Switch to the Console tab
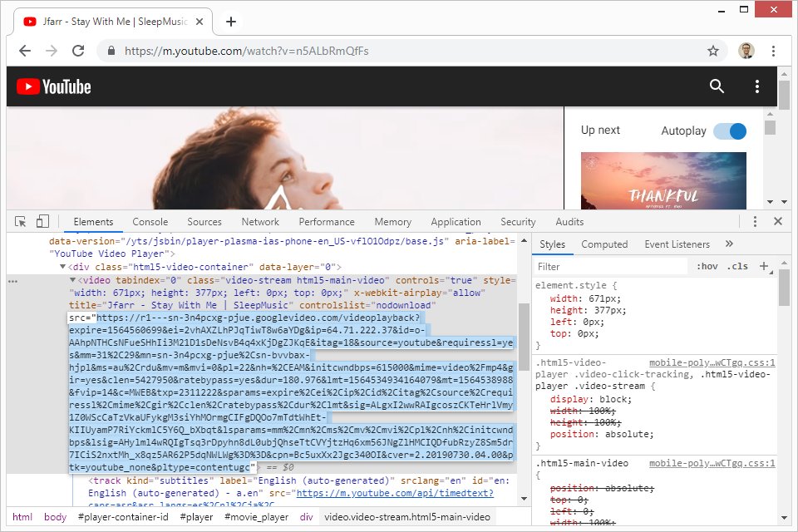798x532 pixels. tap(150, 222)
